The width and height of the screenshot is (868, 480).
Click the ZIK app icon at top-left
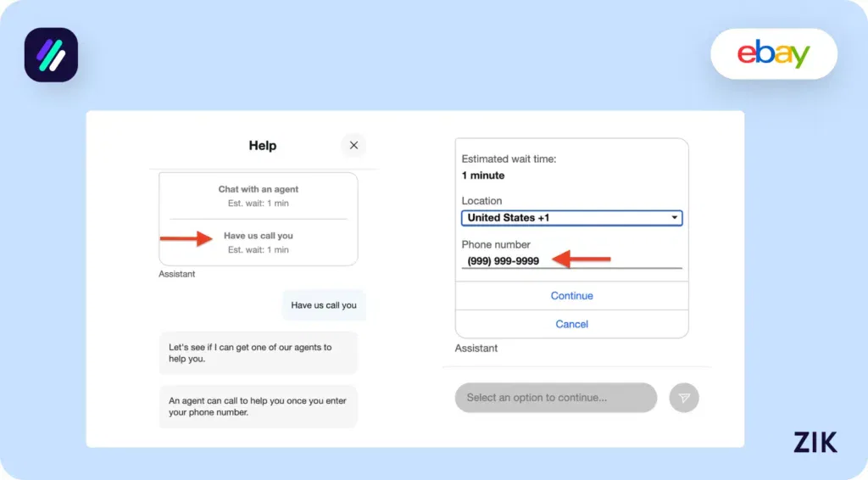pos(51,55)
